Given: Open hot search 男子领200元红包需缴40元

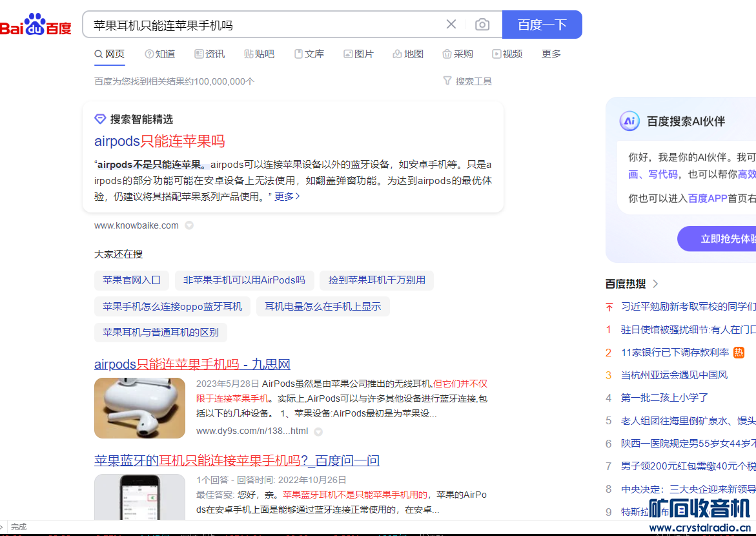Looking at the screenshot, I should 688,466.
